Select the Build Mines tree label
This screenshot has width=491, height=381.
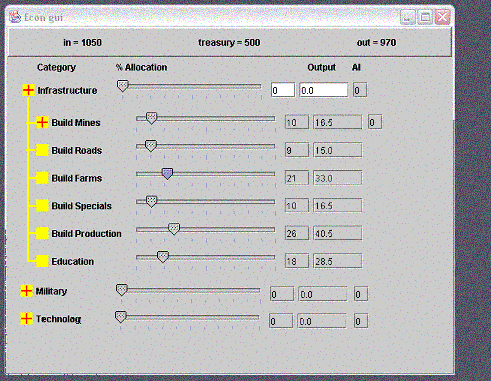(x=76, y=123)
